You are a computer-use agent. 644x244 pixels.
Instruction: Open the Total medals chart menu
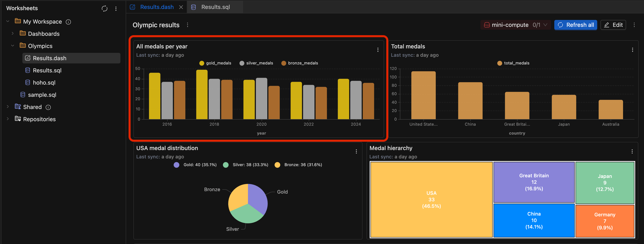[632, 49]
